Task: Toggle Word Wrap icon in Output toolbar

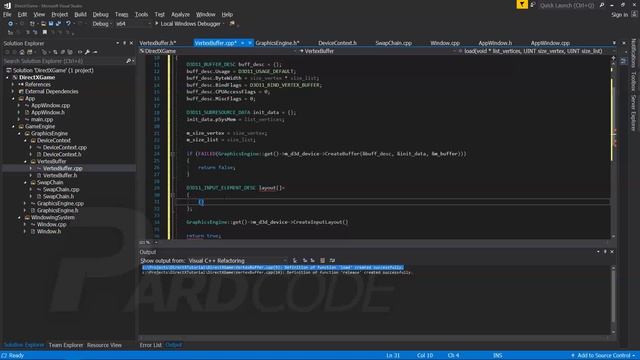Action: tap(332, 260)
